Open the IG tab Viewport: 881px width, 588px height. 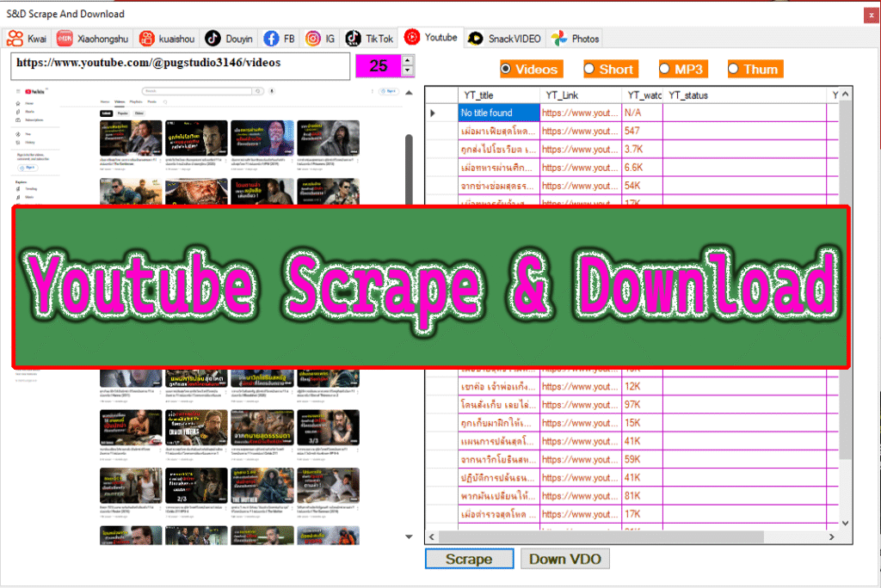coord(320,39)
